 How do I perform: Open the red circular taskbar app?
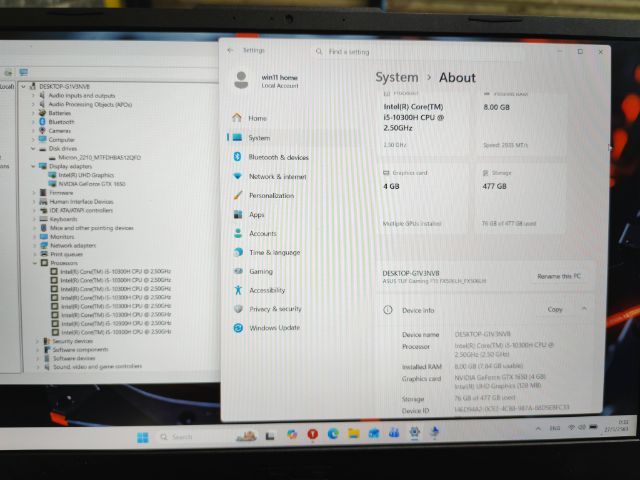click(x=313, y=435)
